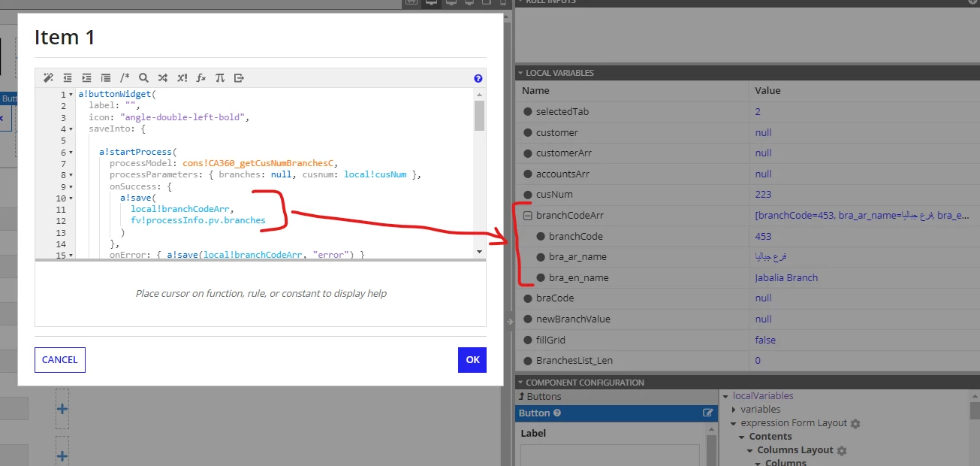Viewport: 980px width, 466px height.
Task: Toggle the /* comment icon
Action: pos(125,77)
